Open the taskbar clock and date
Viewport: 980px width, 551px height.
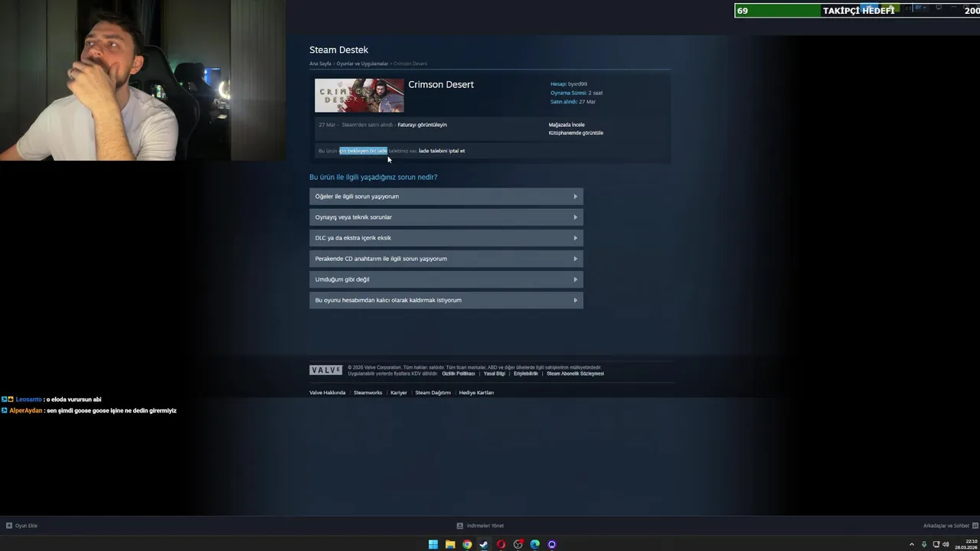tap(967, 545)
